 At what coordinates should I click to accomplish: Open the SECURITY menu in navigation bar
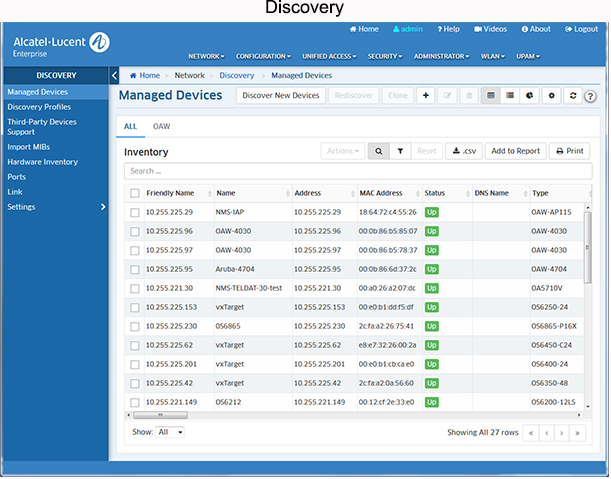click(385, 56)
